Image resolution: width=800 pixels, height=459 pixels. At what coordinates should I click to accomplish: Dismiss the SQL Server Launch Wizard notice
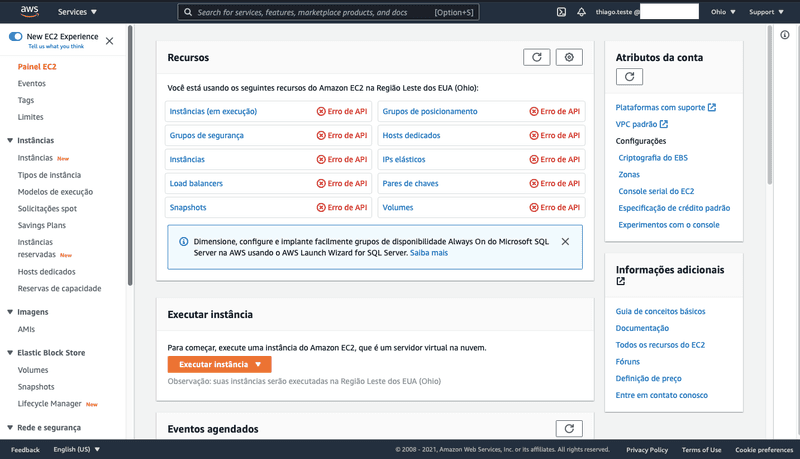click(565, 241)
